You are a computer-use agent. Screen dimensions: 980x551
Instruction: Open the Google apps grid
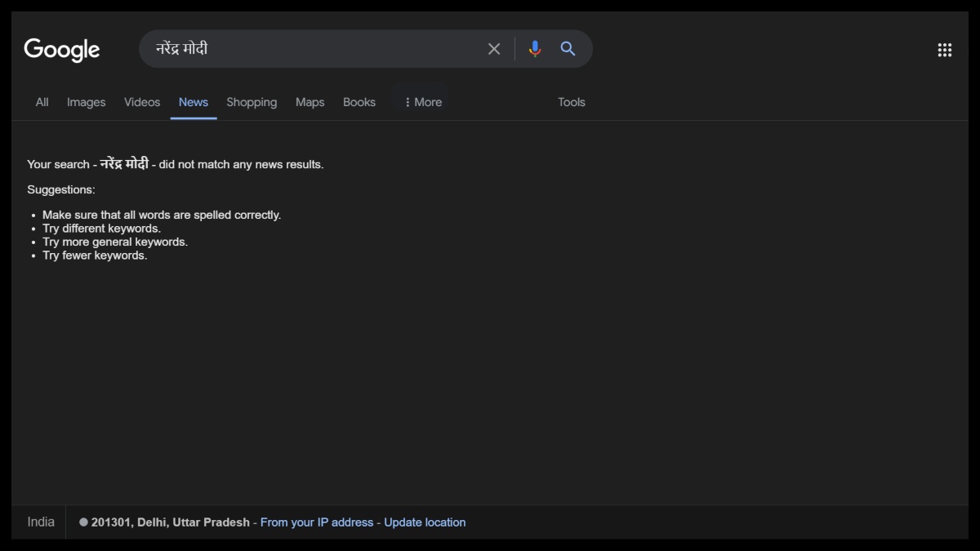pos(945,50)
